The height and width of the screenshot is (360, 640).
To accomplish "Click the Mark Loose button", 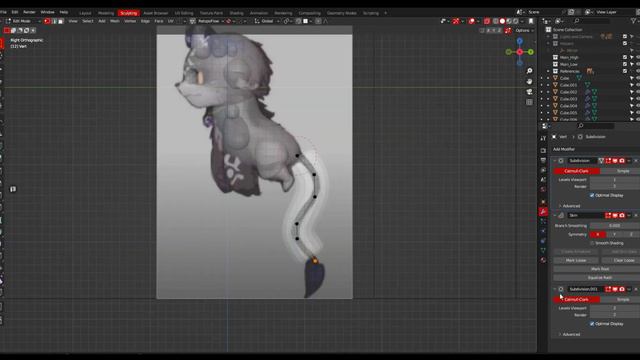I will (x=576, y=260).
